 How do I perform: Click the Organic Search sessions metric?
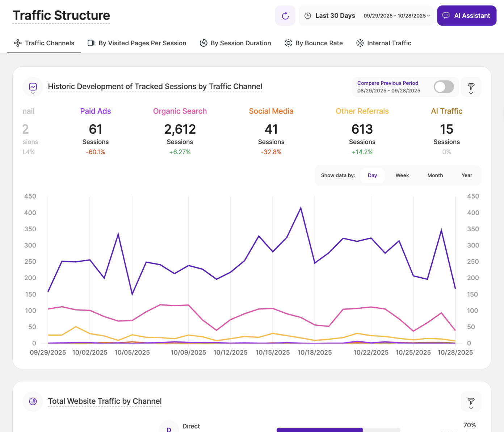click(x=180, y=129)
